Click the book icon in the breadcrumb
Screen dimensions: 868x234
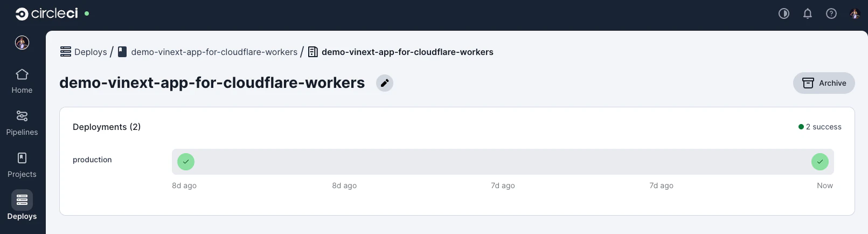coord(122,52)
